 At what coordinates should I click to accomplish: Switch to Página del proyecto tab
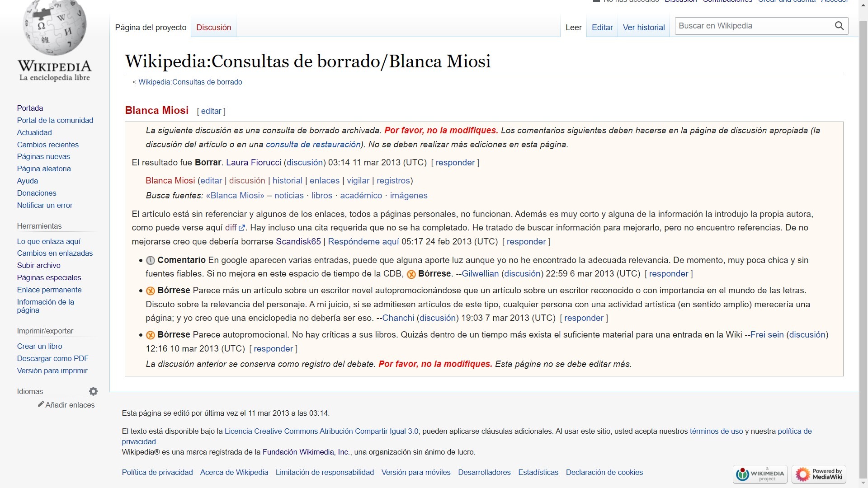tap(151, 28)
